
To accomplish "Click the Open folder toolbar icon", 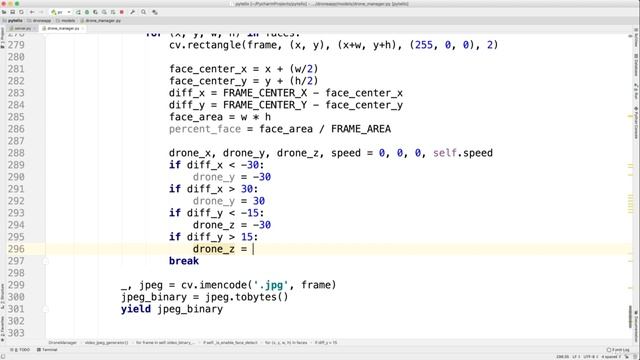I will coord(4,12).
